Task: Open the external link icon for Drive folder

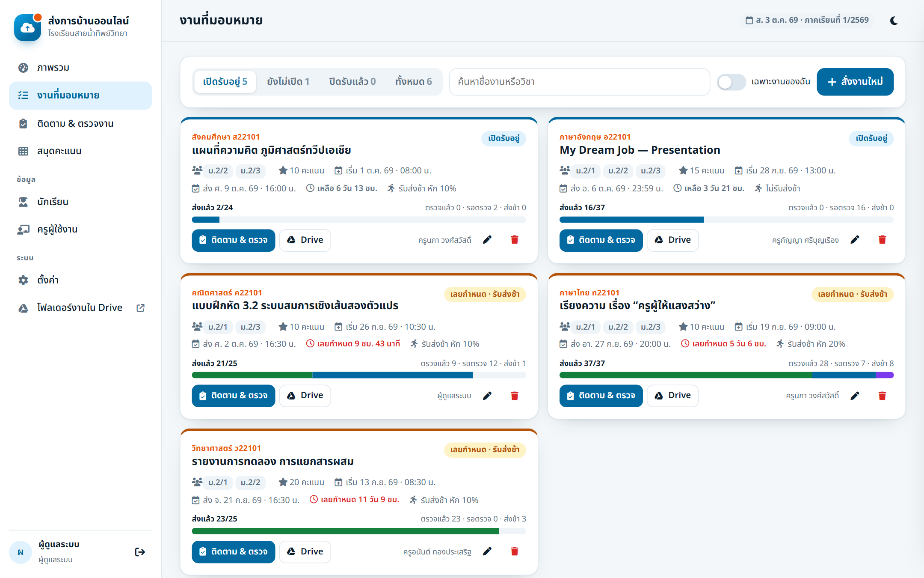Action: click(140, 307)
